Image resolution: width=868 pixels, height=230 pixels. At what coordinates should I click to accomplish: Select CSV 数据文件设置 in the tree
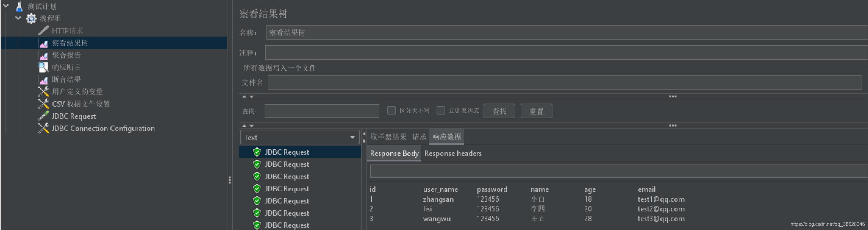81,104
